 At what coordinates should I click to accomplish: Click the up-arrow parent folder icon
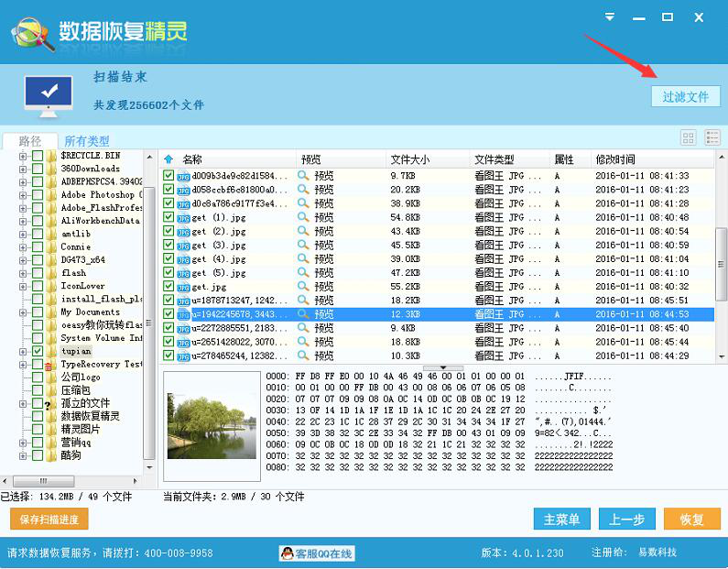168,159
